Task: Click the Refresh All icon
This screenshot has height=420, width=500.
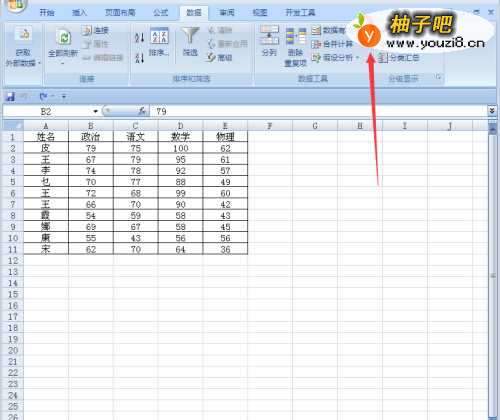Action: point(63,37)
